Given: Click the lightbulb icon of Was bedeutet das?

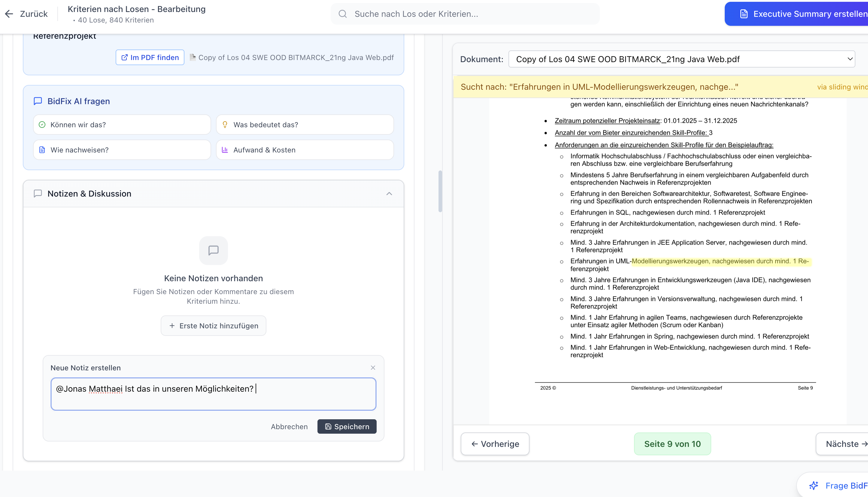Looking at the screenshot, I should tap(225, 125).
